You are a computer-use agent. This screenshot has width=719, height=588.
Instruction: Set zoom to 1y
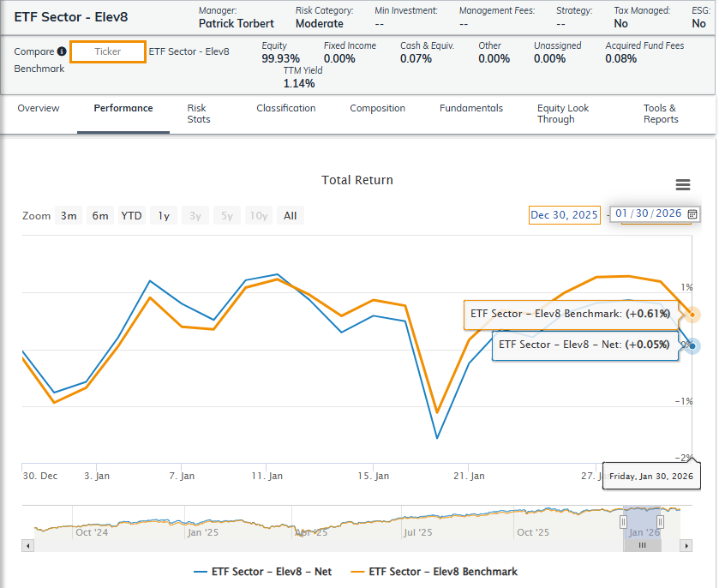163,216
